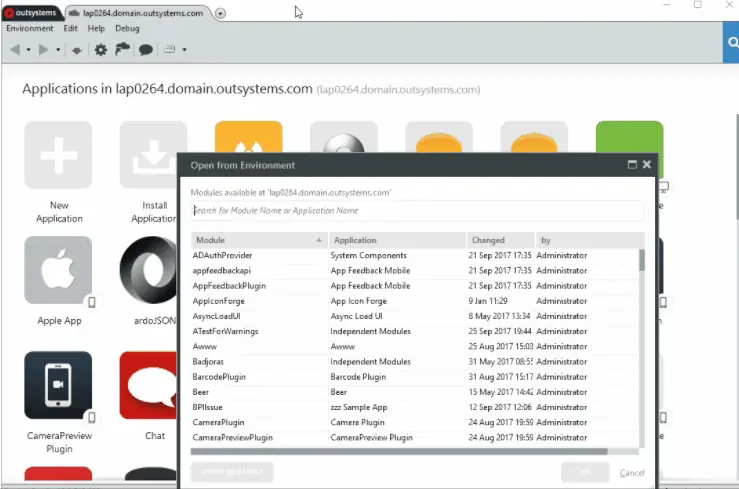Click Cancel in the Open from Environment dialog

pyautogui.click(x=632, y=473)
